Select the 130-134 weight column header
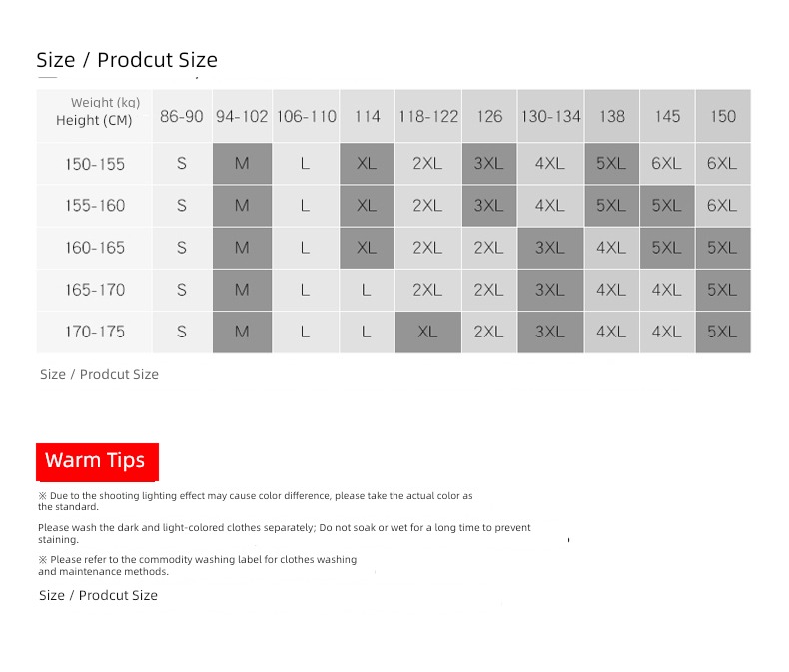Viewport: 789px width, 672px height. coord(550,116)
